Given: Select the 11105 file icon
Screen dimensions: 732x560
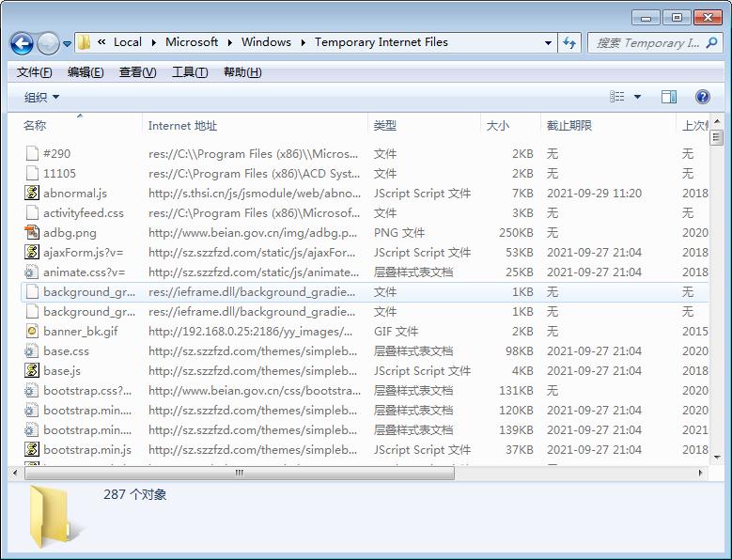Looking at the screenshot, I should pyautogui.click(x=32, y=173).
